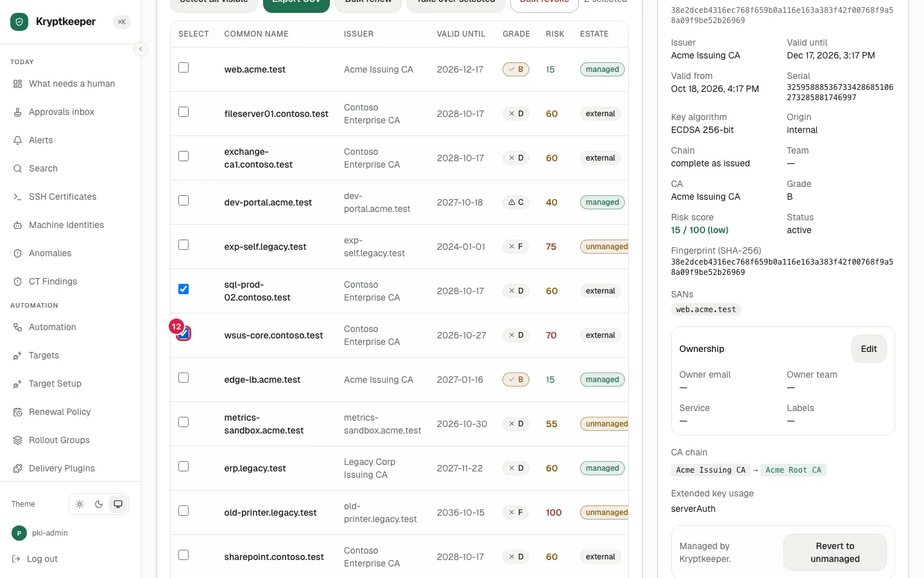Click risk score 15 / 100 (low)
This screenshot has height=578, width=924.
tap(699, 230)
